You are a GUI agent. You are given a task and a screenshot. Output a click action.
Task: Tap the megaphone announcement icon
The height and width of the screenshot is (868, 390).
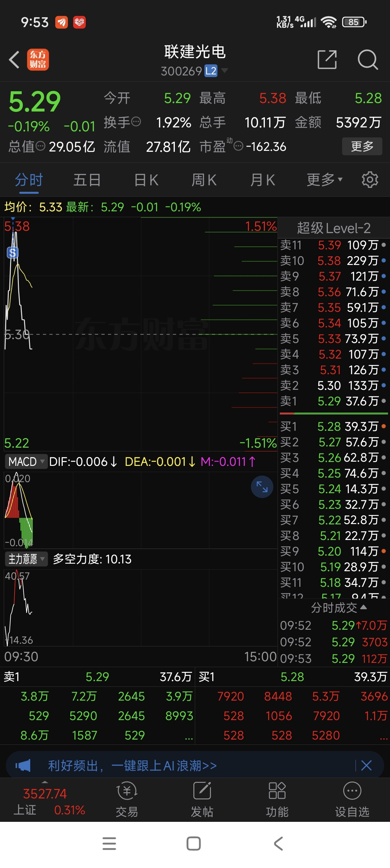tap(23, 766)
